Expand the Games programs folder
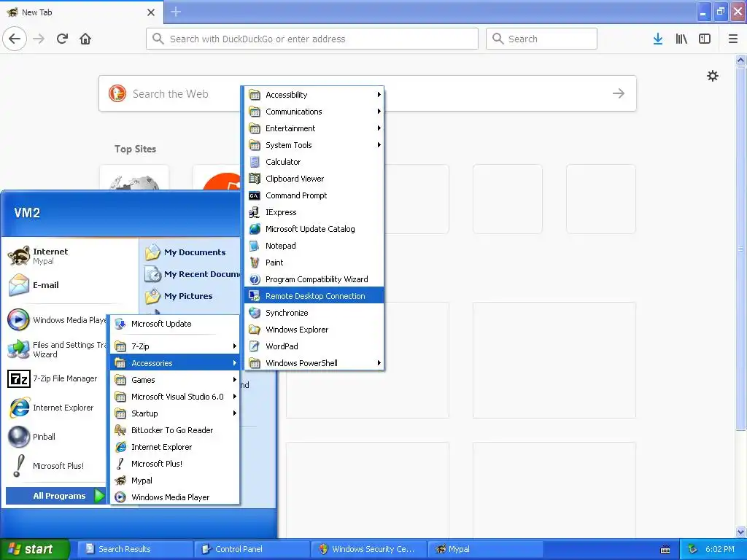 tap(175, 380)
